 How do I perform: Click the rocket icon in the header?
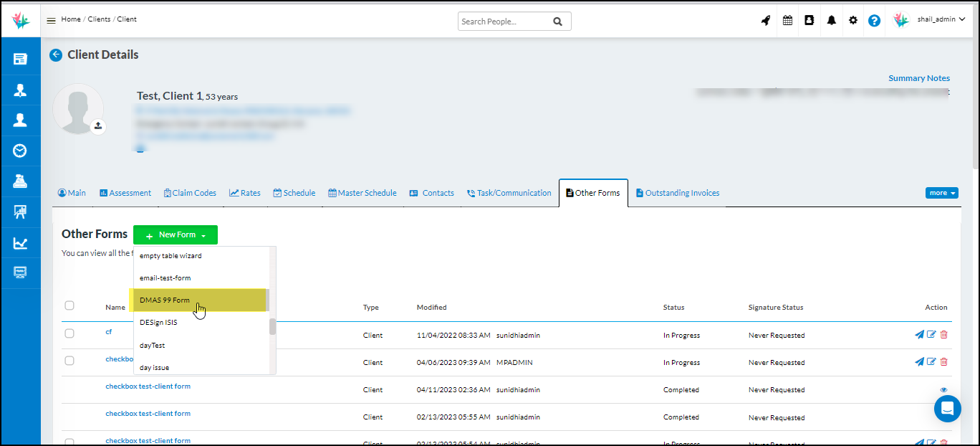[x=765, y=20]
